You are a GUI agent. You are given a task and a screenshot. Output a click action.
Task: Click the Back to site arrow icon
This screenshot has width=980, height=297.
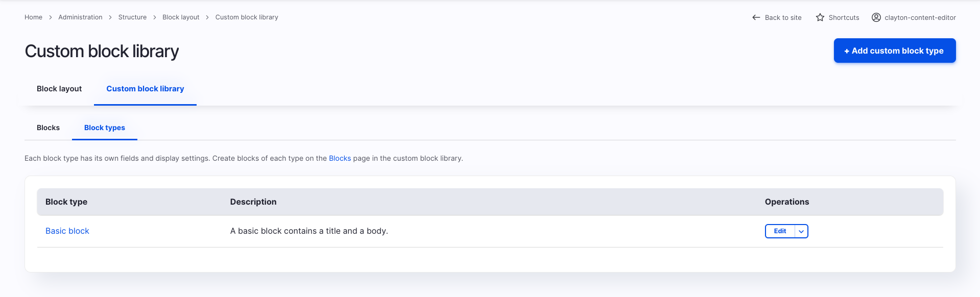(756, 17)
